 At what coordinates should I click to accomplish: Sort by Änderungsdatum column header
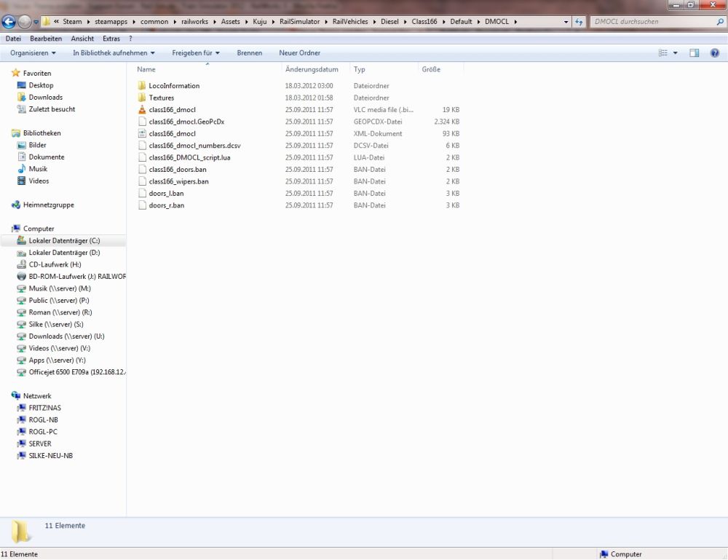tap(312, 69)
